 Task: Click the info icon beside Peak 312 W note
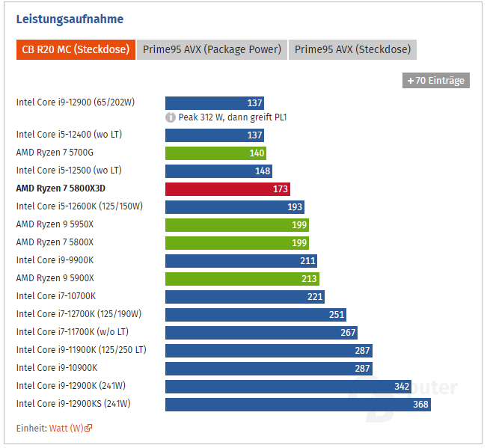tap(171, 117)
